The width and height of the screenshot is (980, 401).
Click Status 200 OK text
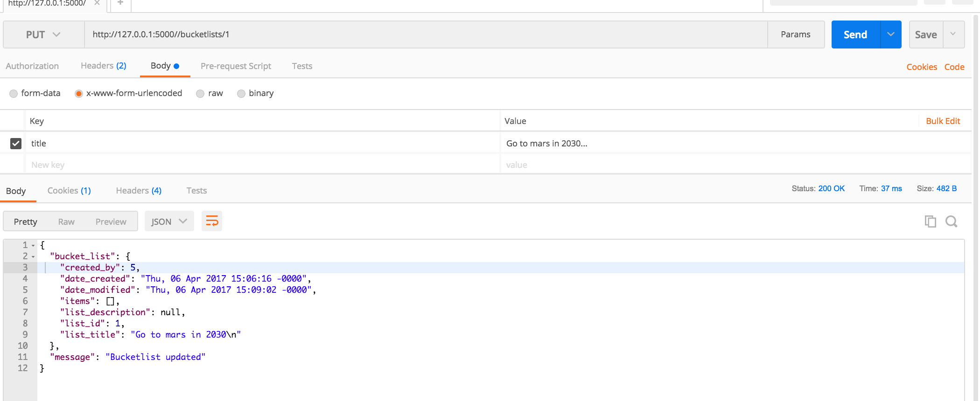point(818,188)
